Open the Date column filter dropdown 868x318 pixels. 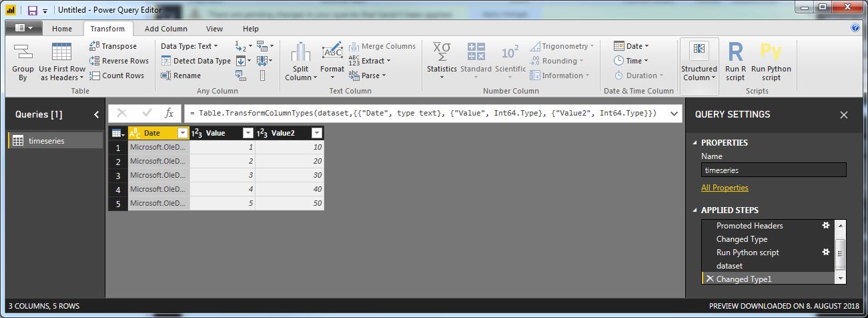[x=183, y=133]
